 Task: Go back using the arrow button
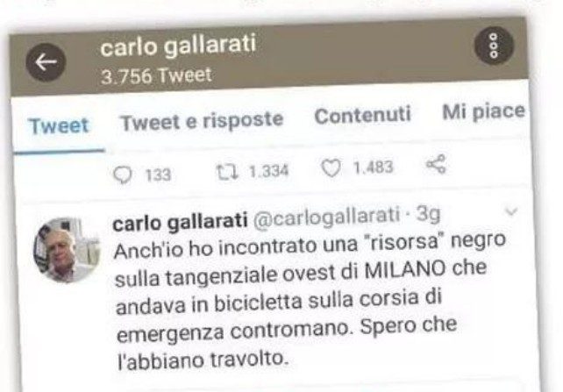point(46,62)
